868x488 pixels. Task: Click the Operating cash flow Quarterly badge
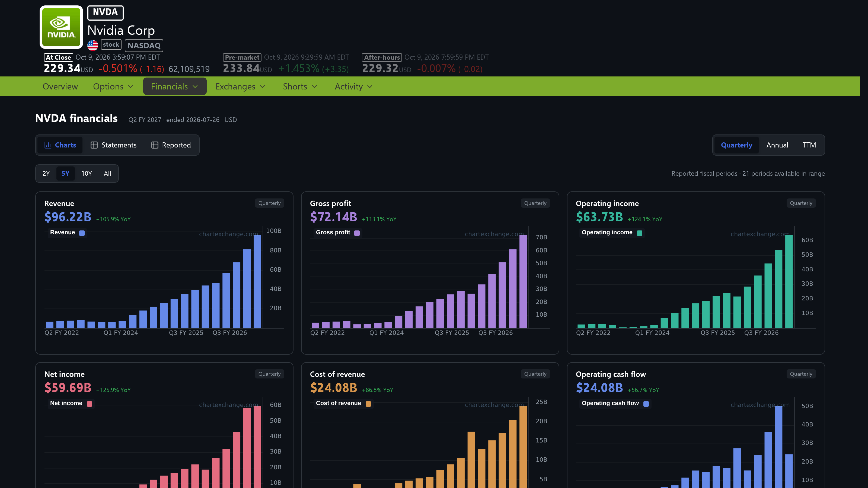[801, 374]
